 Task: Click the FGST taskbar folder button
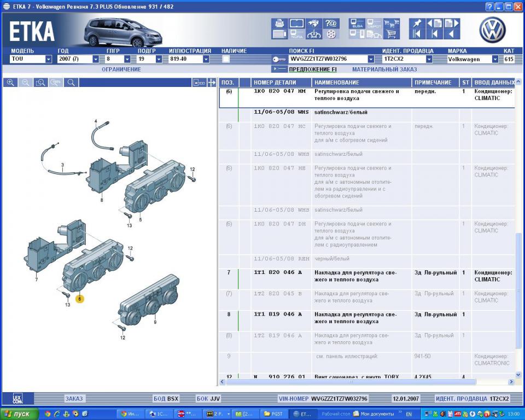273,414
